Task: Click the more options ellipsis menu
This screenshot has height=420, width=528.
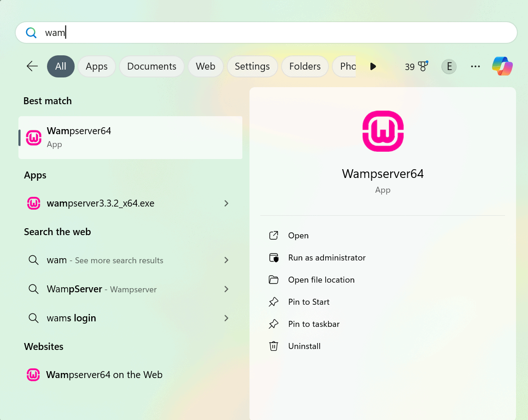Action: tap(475, 66)
